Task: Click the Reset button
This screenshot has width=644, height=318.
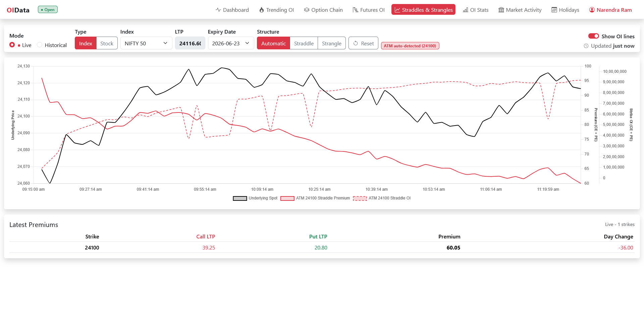Action: click(x=363, y=43)
